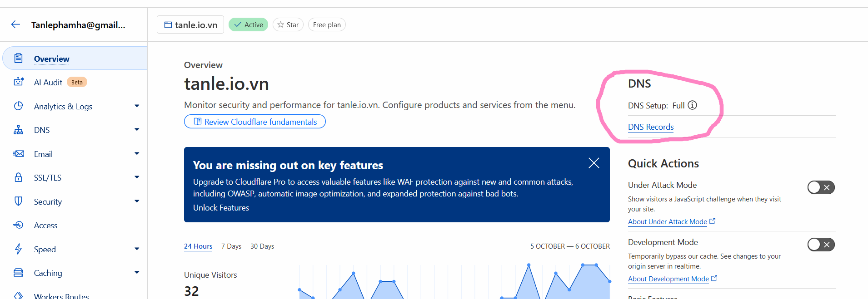This screenshot has width=868, height=299.
Task: Click the Security shield icon
Action: 19,201
